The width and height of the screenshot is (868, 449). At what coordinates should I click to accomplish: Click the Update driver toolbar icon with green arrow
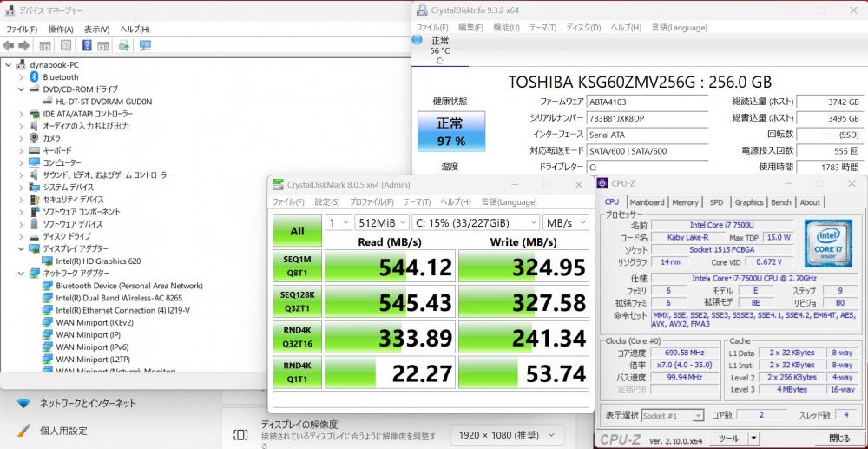tap(124, 45)
